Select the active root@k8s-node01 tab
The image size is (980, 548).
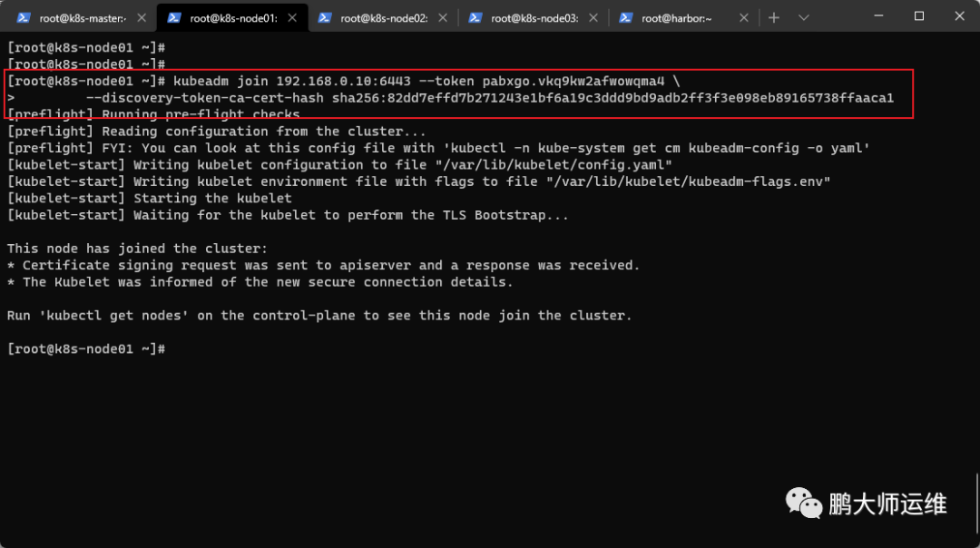click(x=232, y=18)
